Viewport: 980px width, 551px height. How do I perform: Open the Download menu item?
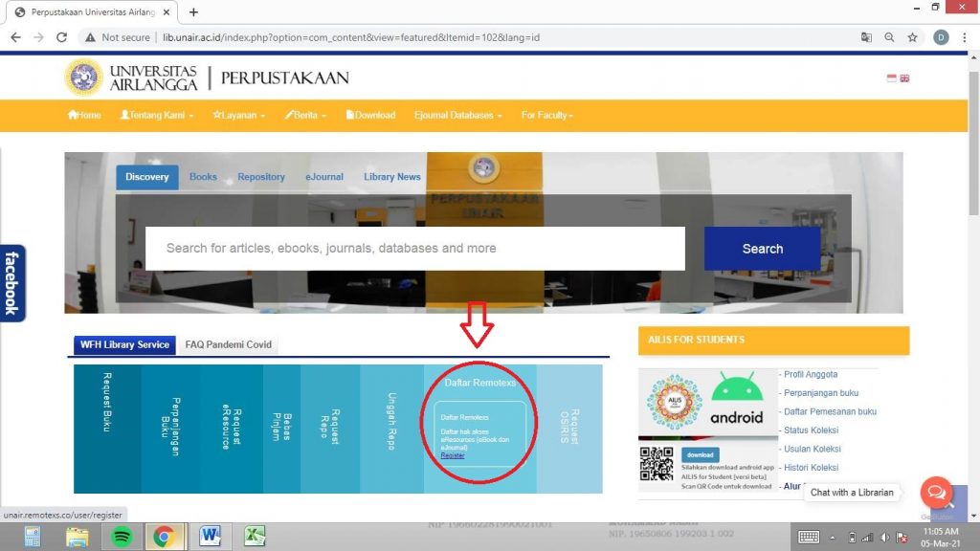coord(370,115)
